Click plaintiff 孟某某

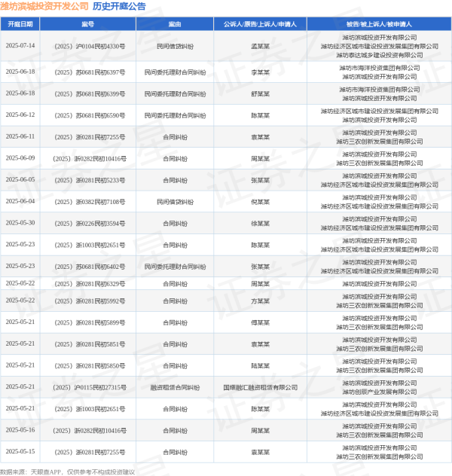coord(260,47)
